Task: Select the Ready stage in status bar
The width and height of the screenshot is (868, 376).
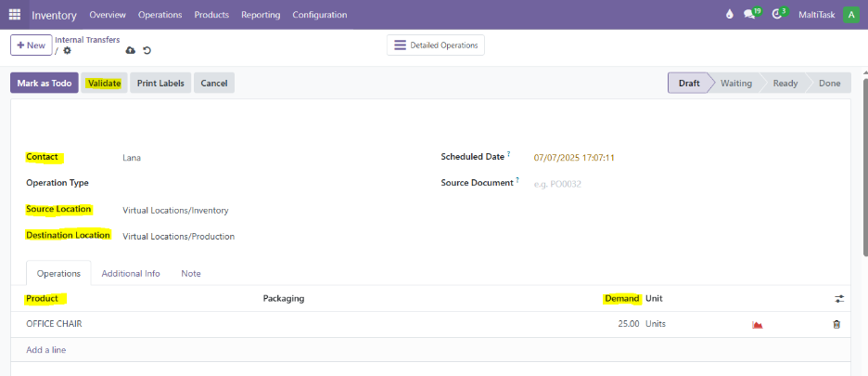Action: pos(785,84)
